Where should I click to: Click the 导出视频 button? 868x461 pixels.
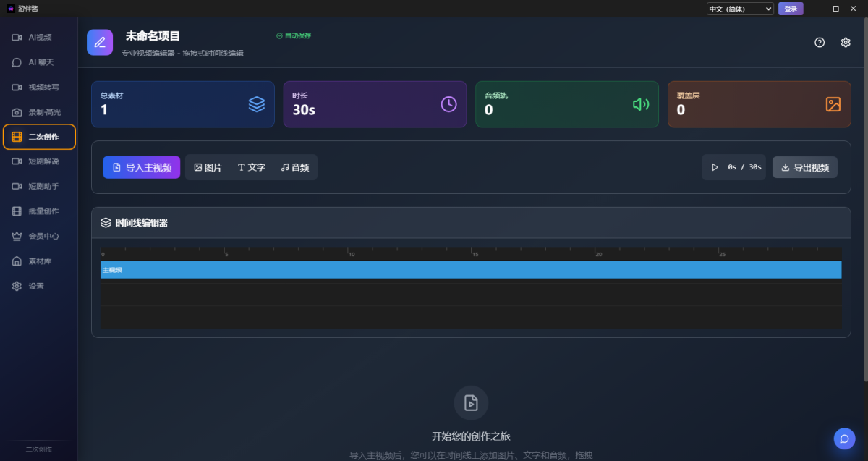pyautogui.click(x=804, y=167)
